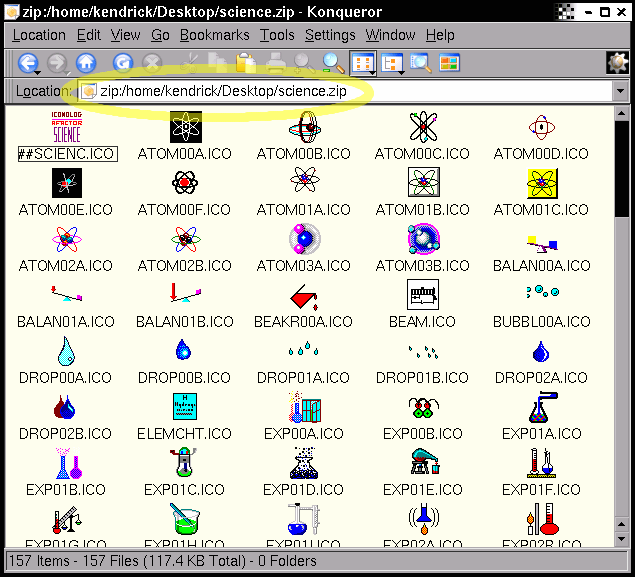Click the Home toolbar icon
The image size is (635, 577).
[86, 63]
